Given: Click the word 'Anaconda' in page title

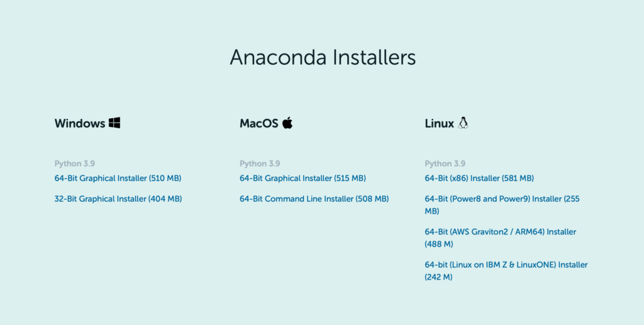Looking at the screenshot, I should click(x=279, y=57).
